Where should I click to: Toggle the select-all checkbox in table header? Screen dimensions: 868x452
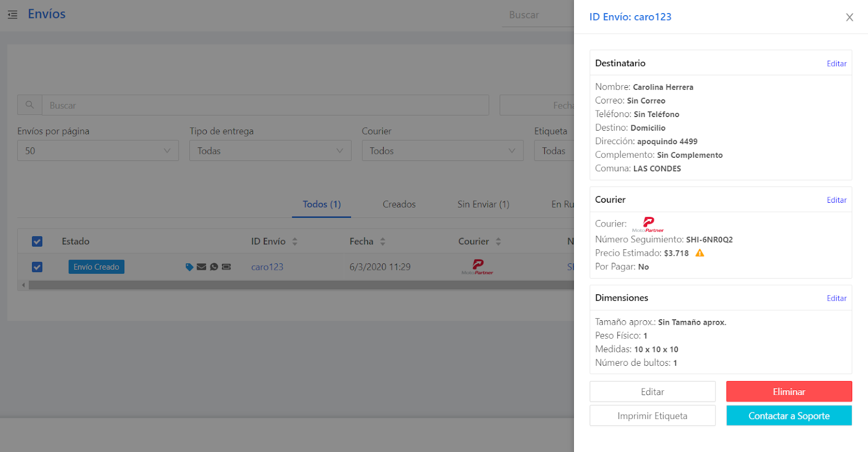[37, 242]
